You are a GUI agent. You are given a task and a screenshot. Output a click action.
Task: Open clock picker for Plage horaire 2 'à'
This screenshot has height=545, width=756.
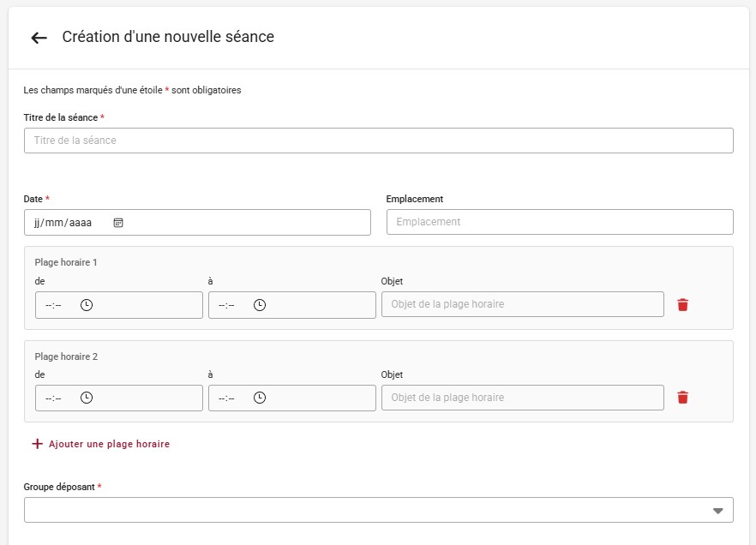click(260, 398)
